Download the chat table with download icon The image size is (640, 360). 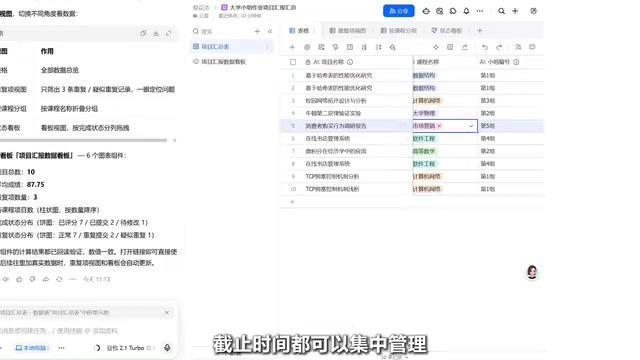(x=156, y=33)
